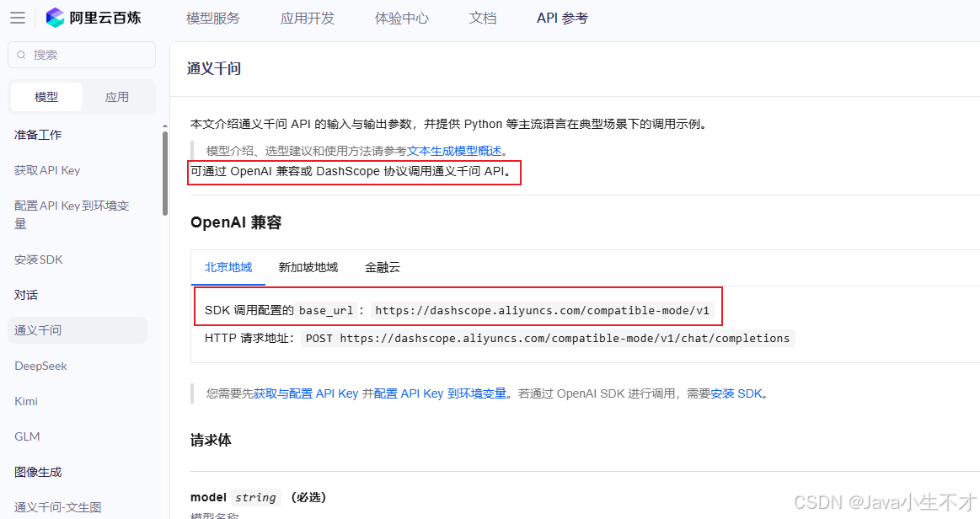Switch sidebar to the 模型 tab
Viewport: 980px width, 519px height.
46,97
